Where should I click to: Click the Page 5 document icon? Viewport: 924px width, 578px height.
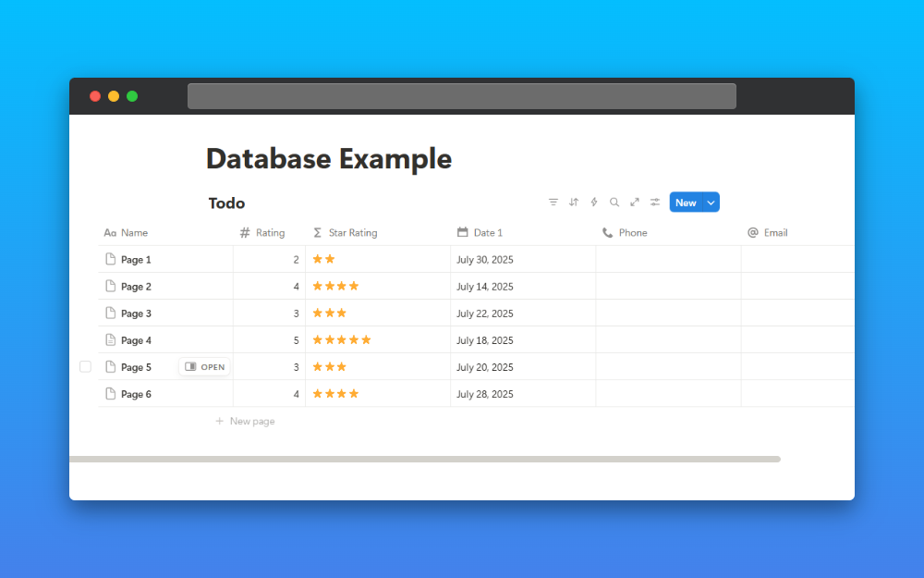pyautogui.click(x=110, y=367)
